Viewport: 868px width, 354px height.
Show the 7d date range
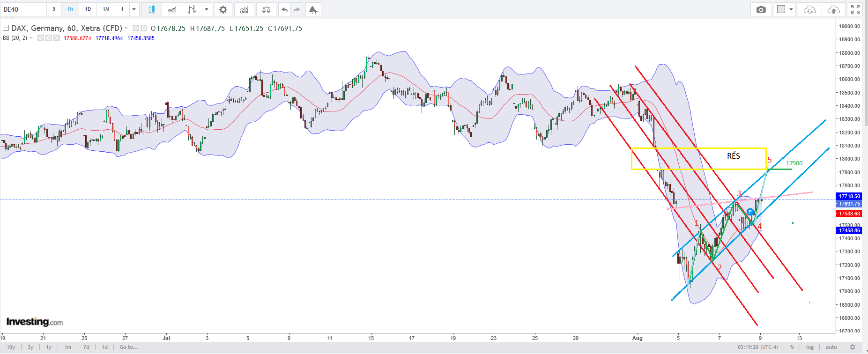pos(86,347)
